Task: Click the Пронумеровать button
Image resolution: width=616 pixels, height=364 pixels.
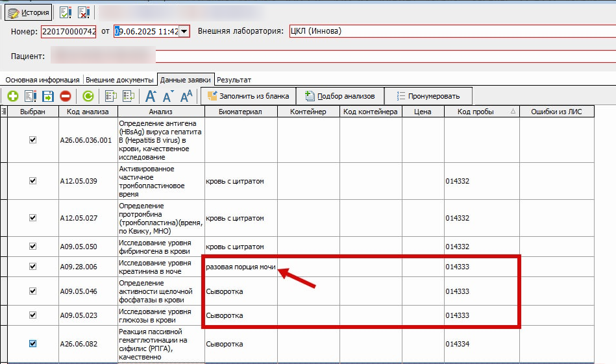Action: coord(428,96)
